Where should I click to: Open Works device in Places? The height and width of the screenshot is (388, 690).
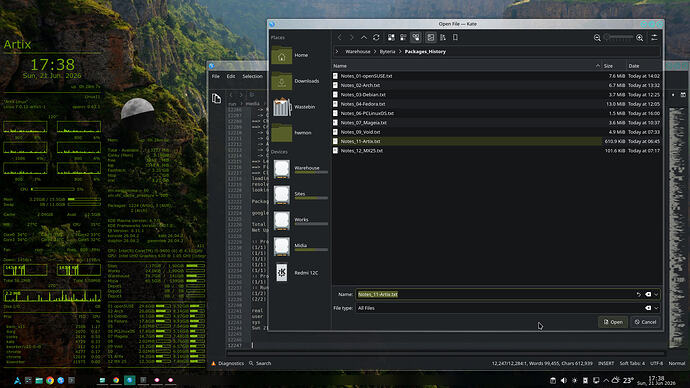(x=299, y=220)
